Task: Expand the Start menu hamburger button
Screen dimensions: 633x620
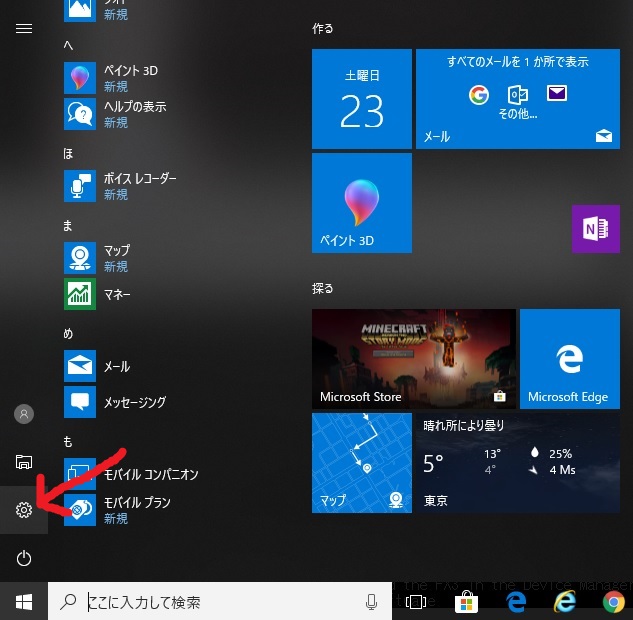Action: [x=24, y=29]
